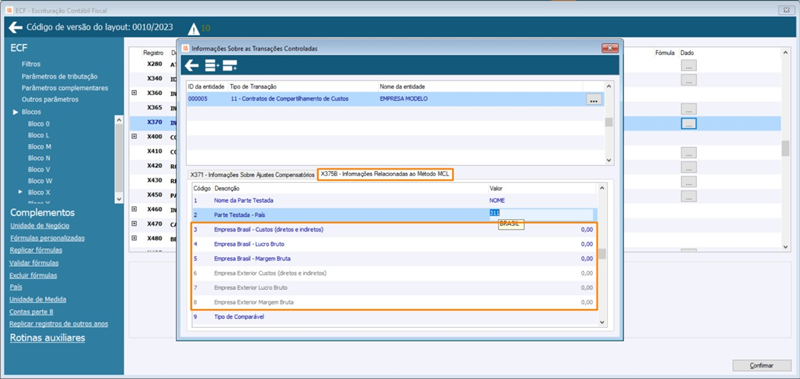This screenshot has width=800, height=379.
Task: Select entity ID 000005 cell
Action: pyautogui.click(x=207, y=100)
